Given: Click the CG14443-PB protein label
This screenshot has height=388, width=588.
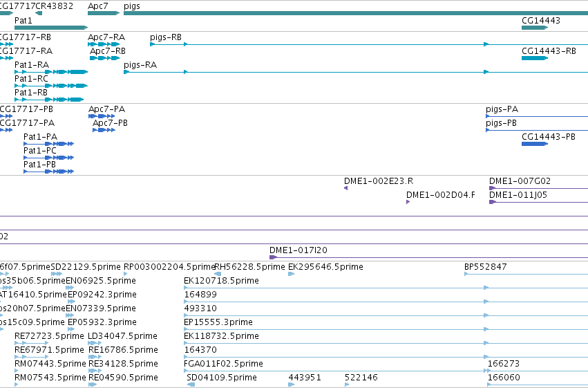Looking at the screenshot, I should (548, 137).
